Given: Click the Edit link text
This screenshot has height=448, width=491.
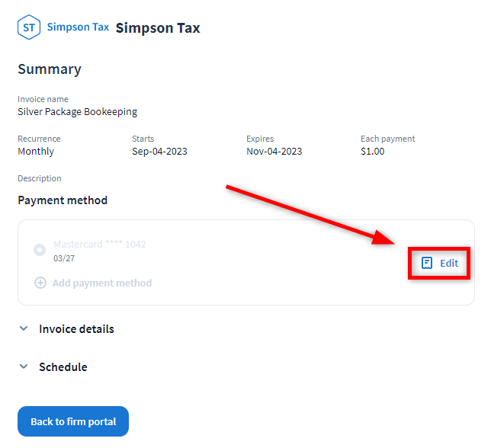Looking at the screenshot, I should tap(449, 263).
